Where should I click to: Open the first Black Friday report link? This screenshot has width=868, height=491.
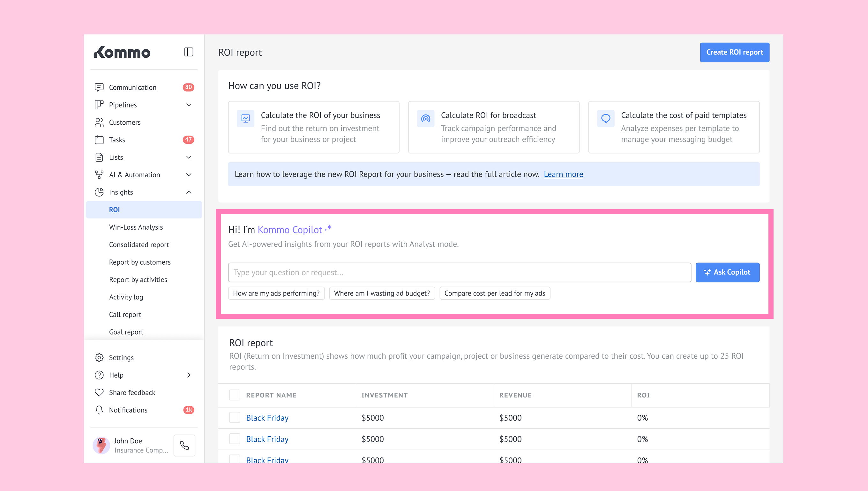coord(267,417)
